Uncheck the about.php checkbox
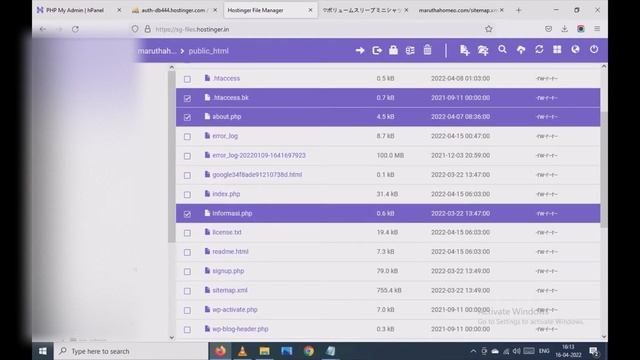Screen dimensions: 640x360 187,117
